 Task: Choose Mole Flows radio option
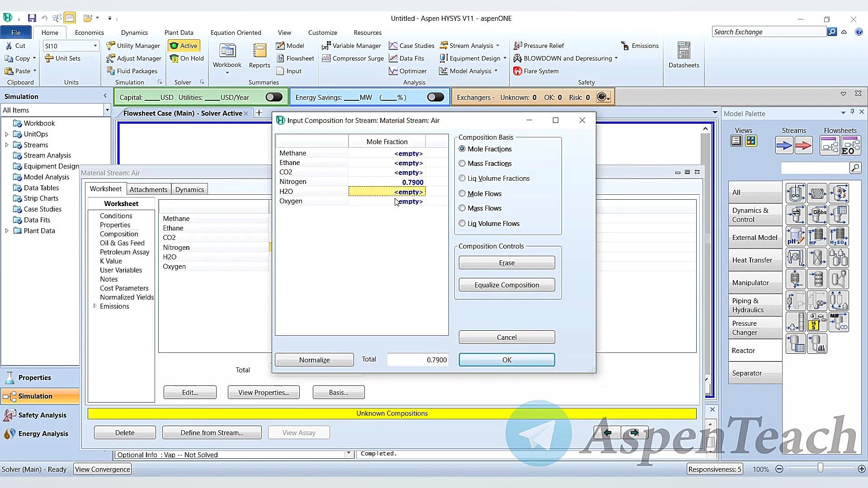pyautogui.click(x=462, y=193)
